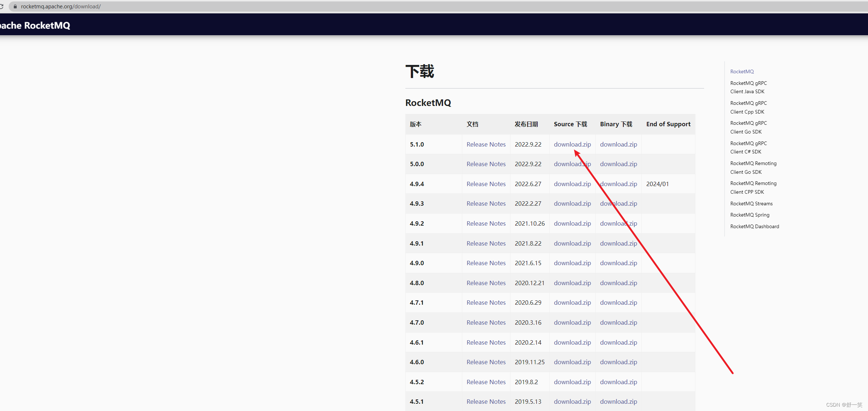Navigate to RocketMQ Spring section

pyautogui.click(x=749, y=215)
